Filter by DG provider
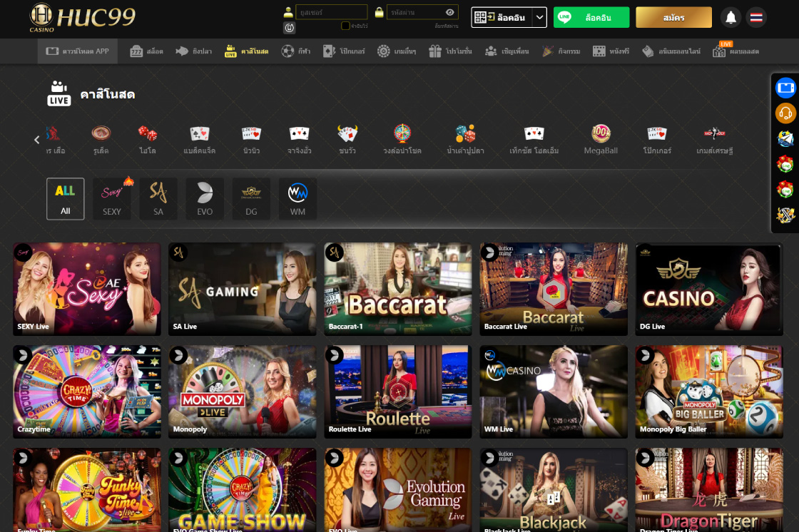 point(251,199)
